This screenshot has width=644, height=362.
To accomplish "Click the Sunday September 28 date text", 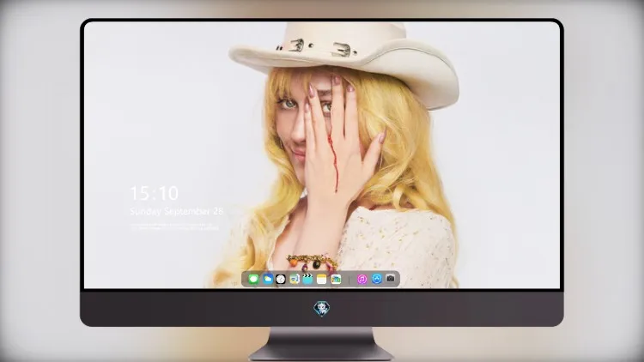I will click(x=176, y=211).
